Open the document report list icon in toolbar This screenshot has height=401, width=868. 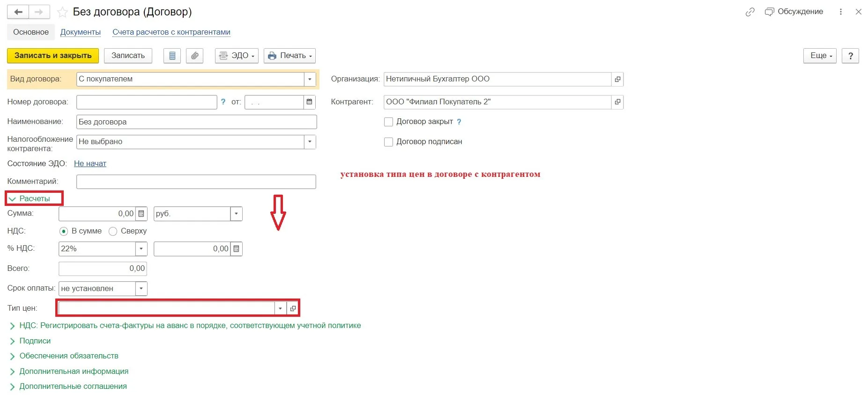pos(172,56)
